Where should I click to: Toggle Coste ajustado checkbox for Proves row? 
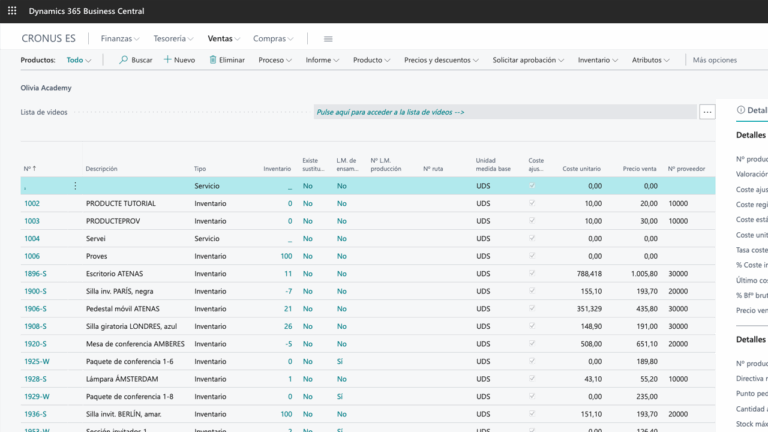[x=532, y=256]
